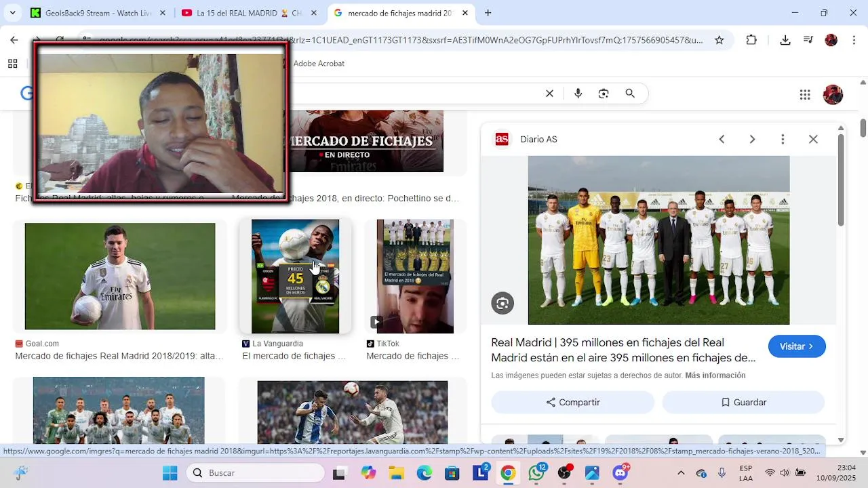The width and height of the screenshot is (868, 488).
Task: Open Photos app from taskbar
Action: pos(592,473)
